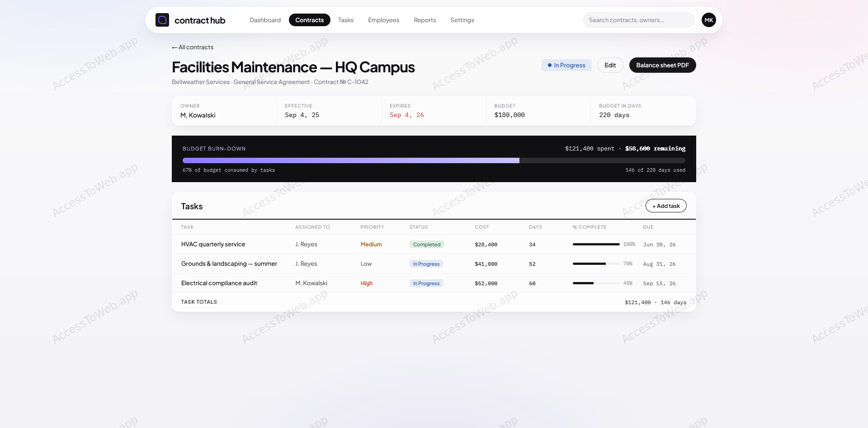868x428 pixels.
Task: Click the In Progress contract status badge
Action: click(x=566, y=65)
